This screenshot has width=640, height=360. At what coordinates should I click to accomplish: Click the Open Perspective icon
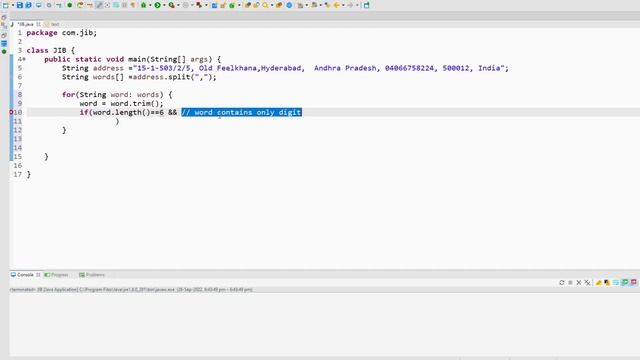[366, 5]
